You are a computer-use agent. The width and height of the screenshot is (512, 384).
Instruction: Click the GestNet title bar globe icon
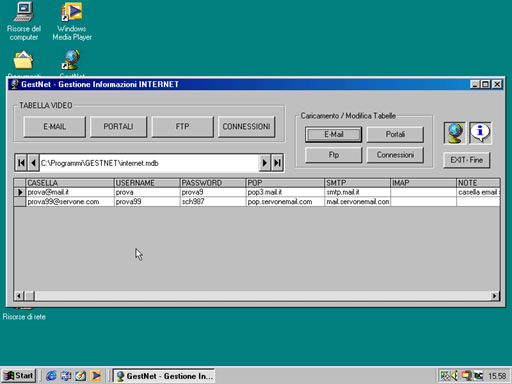(x=14, y=84)
